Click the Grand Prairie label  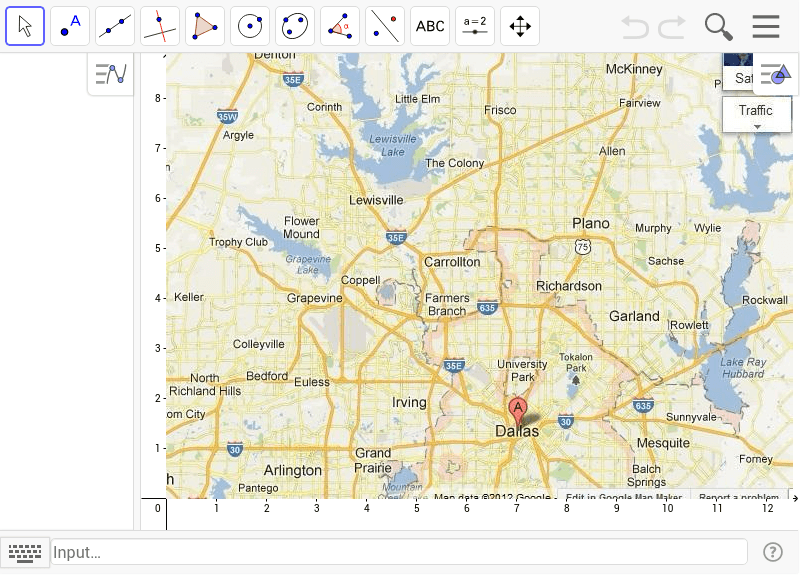[373, 460]
